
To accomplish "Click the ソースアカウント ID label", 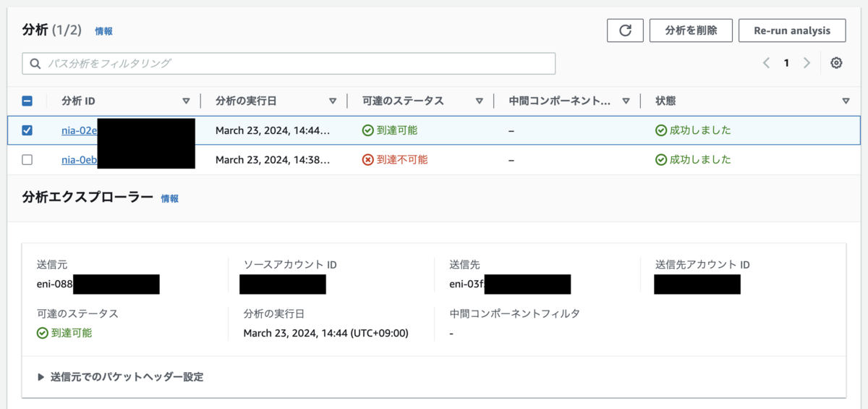I will point(290,264).
